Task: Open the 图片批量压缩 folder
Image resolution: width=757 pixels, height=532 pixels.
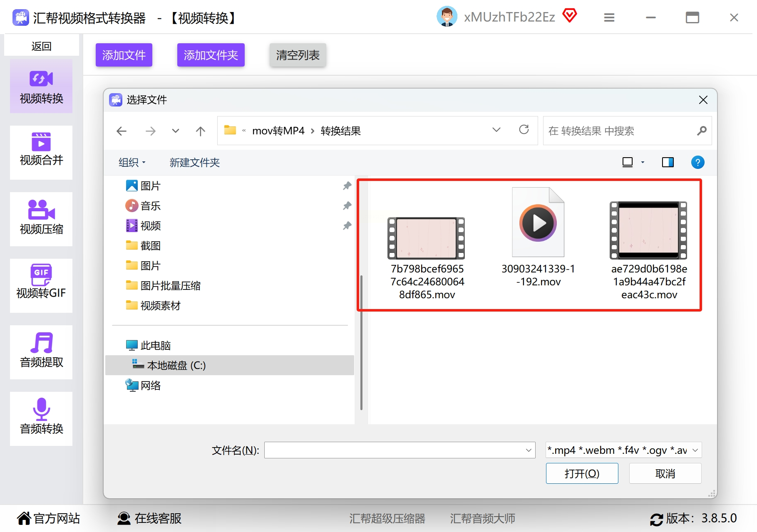Action: 163,286
